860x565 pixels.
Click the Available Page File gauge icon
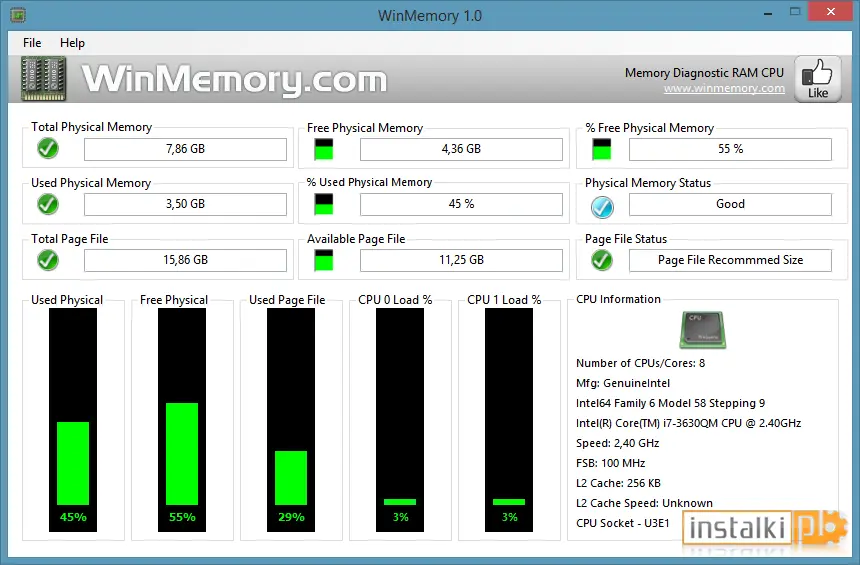click(324, 260)
